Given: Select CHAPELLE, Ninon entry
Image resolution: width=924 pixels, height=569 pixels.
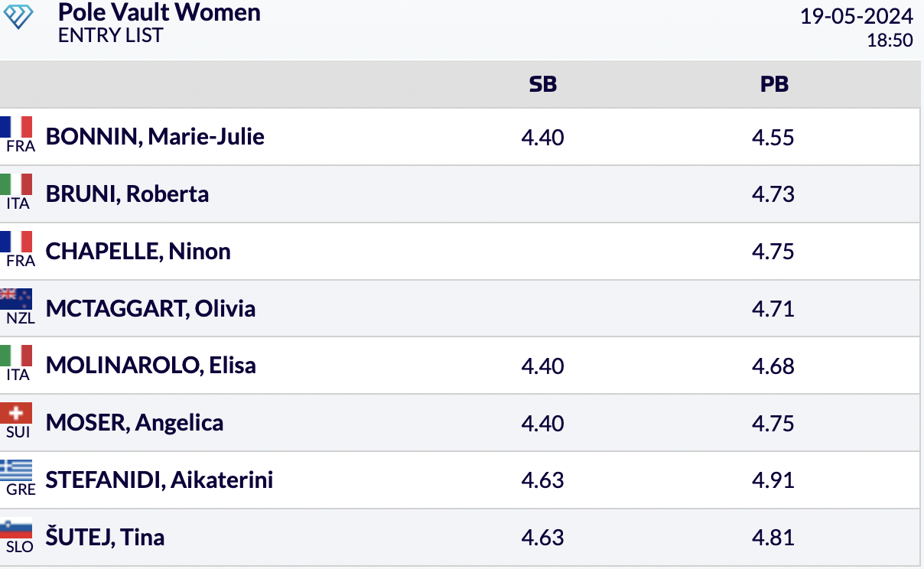Looking at the screenshot, I should click(138, 251).
